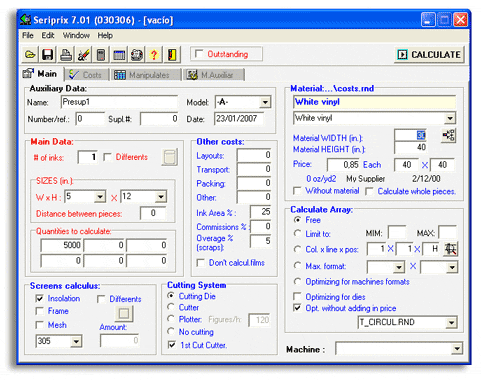The image size is (481, 380).
Task: Click the Material HEIGHT input
Action: click(410, 147)
